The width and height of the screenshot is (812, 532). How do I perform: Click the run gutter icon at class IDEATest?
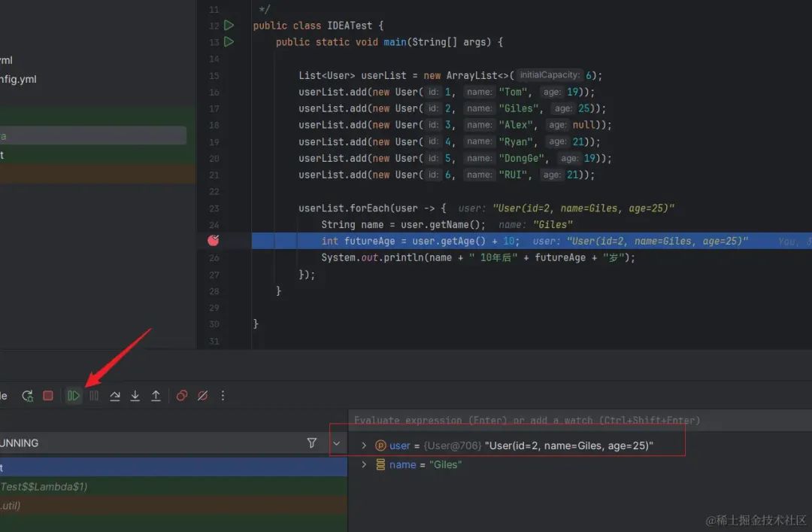[229, 25]
